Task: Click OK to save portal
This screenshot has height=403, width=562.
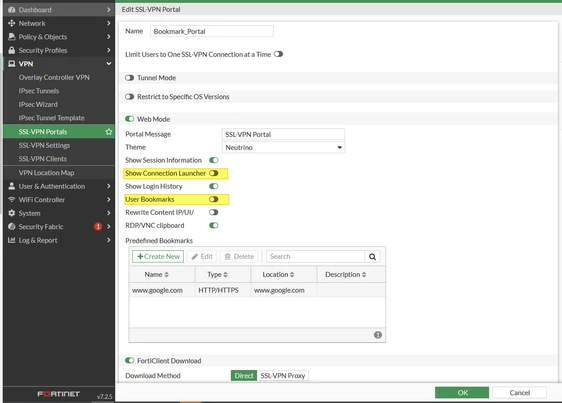Action: (462, 393)
